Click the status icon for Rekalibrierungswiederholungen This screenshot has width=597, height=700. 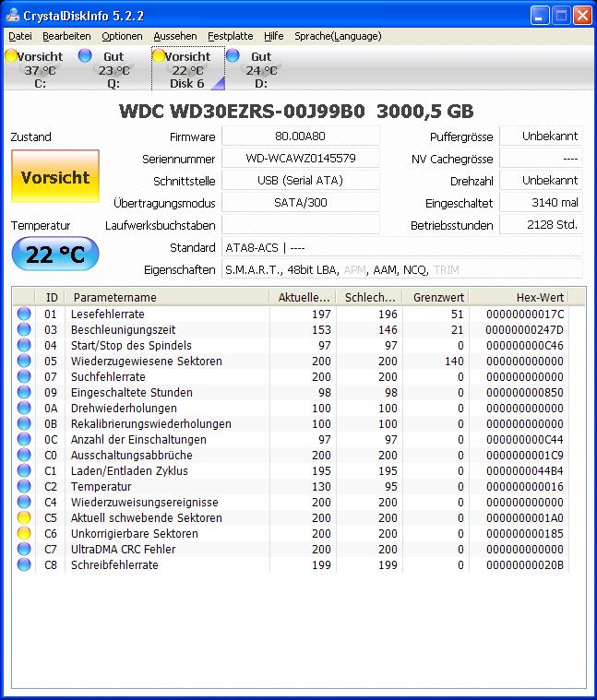tap(24, 423)
